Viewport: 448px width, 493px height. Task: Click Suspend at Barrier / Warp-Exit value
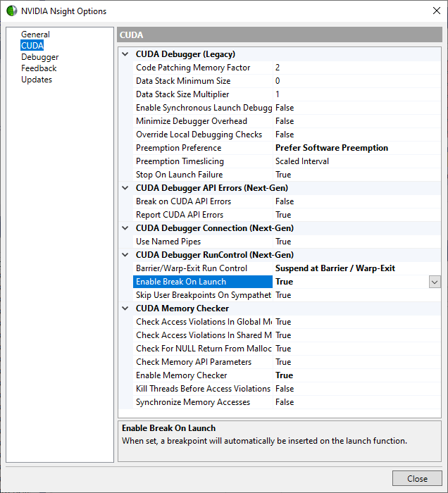pyautogui.click(x=356, y=268)
